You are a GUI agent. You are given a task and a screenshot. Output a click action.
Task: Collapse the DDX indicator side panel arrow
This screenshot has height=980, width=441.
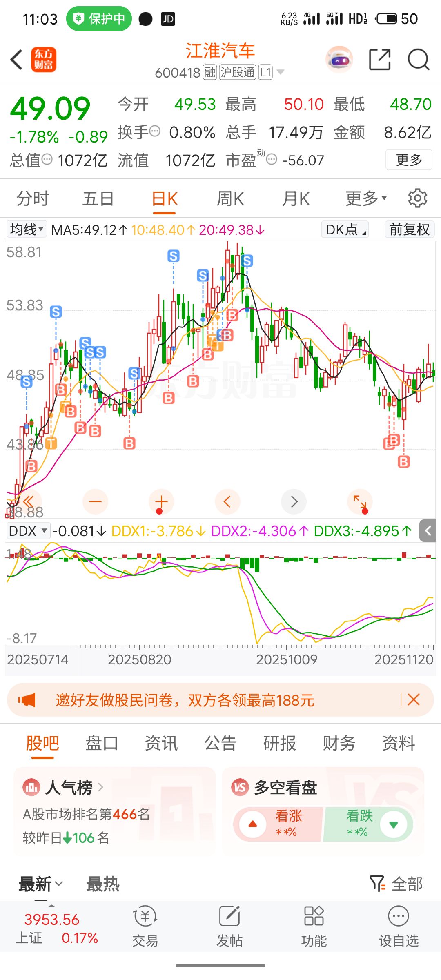[428, 531]
